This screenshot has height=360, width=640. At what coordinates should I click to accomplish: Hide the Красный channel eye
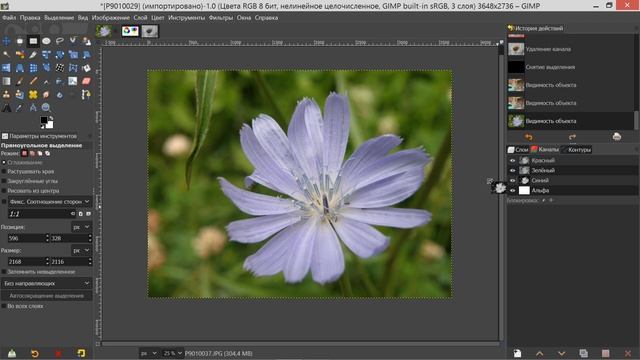tap(513, 160)
